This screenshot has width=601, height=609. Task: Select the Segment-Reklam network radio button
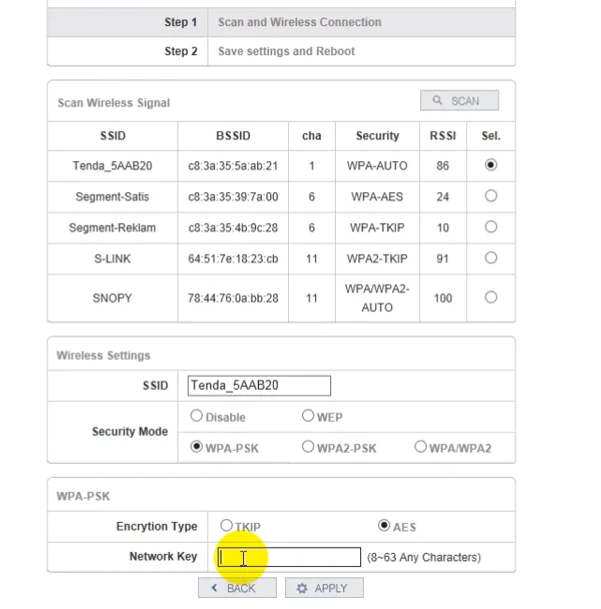click(491, 227)
